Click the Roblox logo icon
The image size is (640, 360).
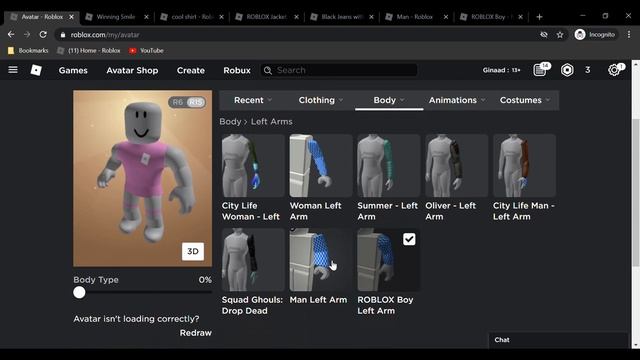36,70
